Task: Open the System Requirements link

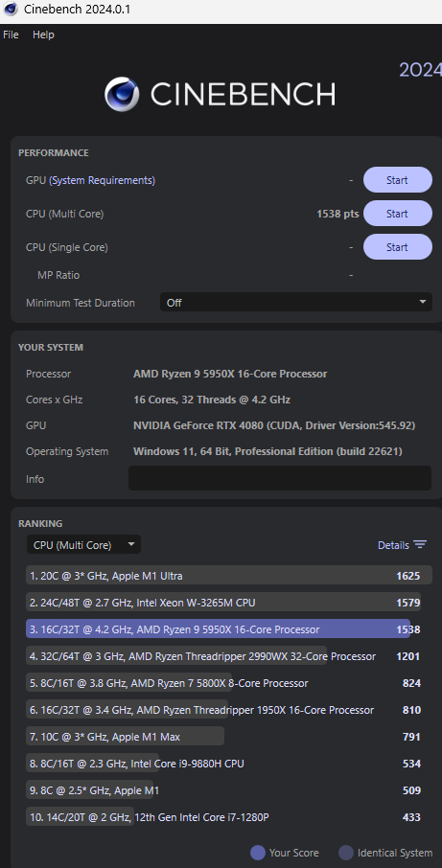Action: point(102,180)
